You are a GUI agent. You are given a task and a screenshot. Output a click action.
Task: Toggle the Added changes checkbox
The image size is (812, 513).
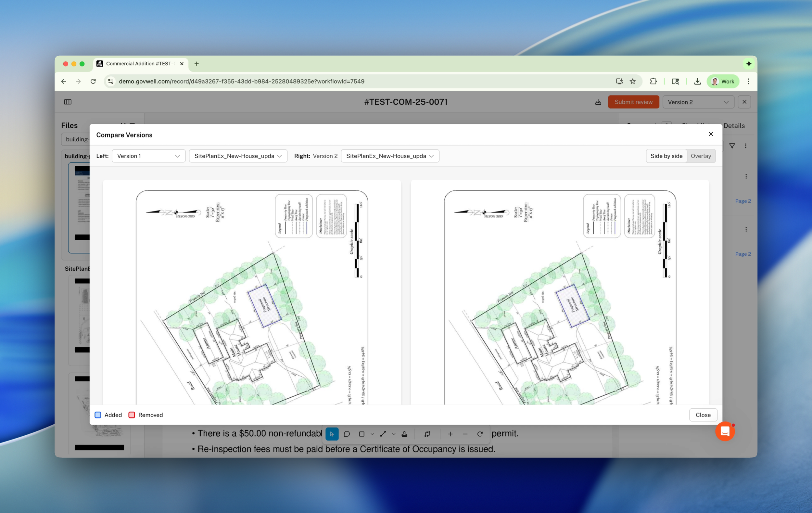pyautogui.click(x=98, y=415)
